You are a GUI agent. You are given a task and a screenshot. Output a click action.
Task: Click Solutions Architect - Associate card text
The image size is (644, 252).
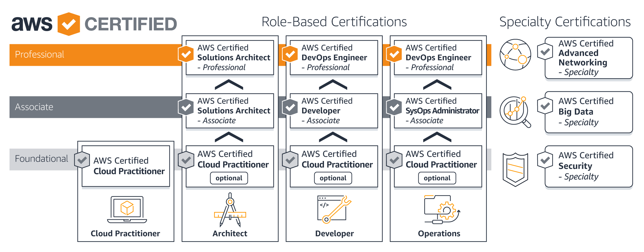tap(234, 111)
